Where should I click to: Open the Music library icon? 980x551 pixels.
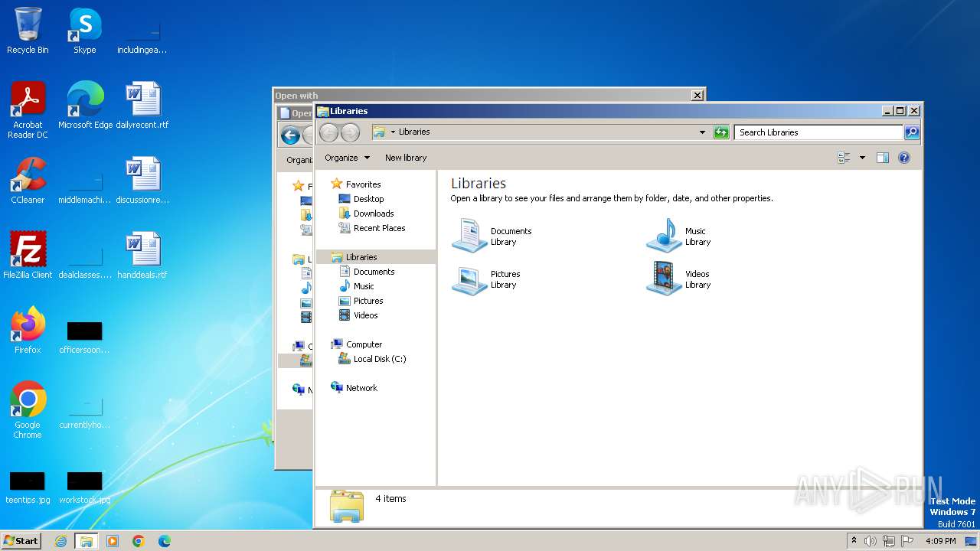pyautogui.click(x=664, y=236)
